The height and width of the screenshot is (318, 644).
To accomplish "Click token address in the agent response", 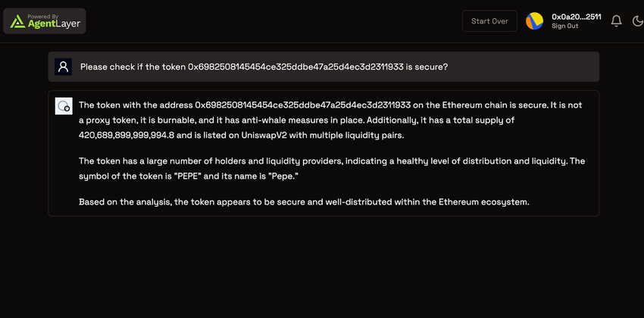I will pyautogui.click(x=302, y=105).
